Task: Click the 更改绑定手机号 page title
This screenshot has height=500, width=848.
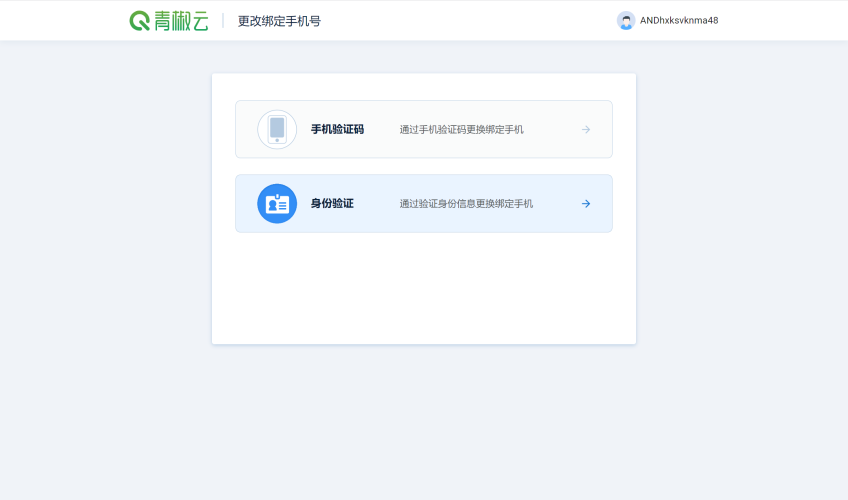Action: pos(279,21)
